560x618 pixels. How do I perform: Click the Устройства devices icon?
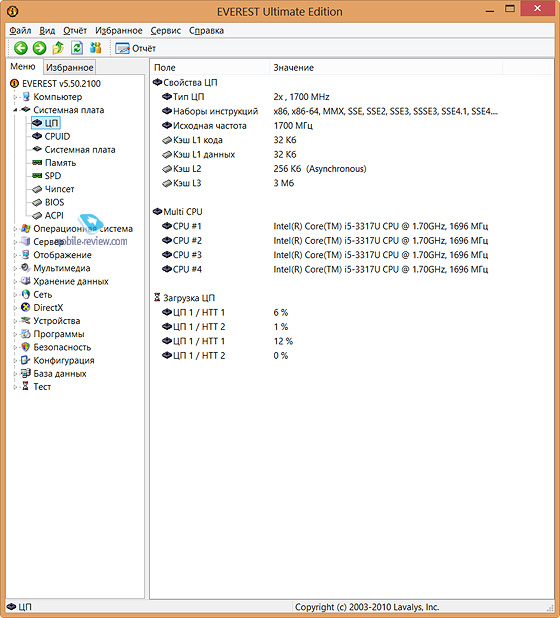26,320
